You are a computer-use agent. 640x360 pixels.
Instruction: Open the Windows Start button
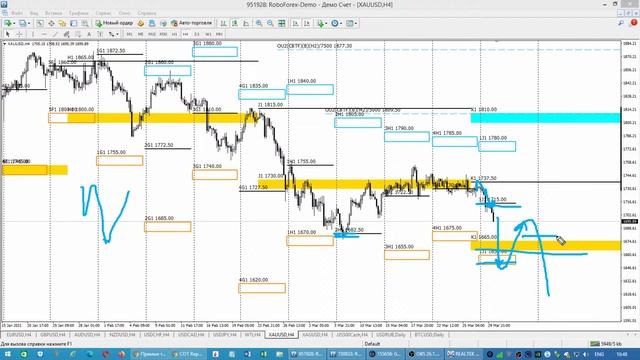pos(7,354)
